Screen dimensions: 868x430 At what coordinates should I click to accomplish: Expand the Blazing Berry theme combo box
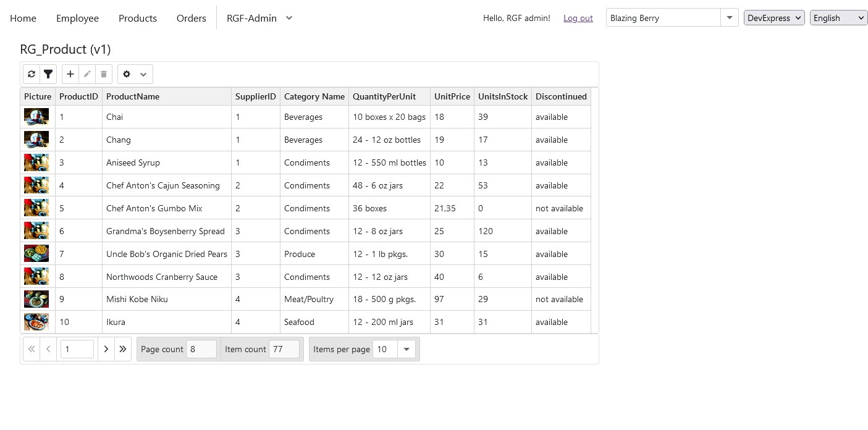point(730,18)
